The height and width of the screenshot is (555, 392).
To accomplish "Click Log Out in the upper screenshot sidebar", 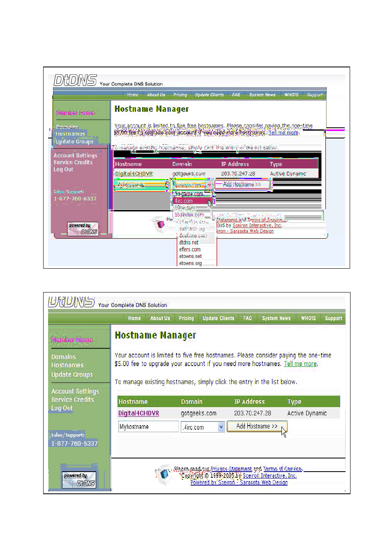I will (63, 169).
